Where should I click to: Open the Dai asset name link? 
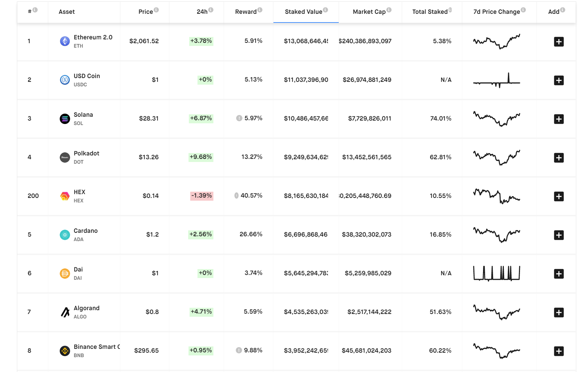tap(78, 269)
